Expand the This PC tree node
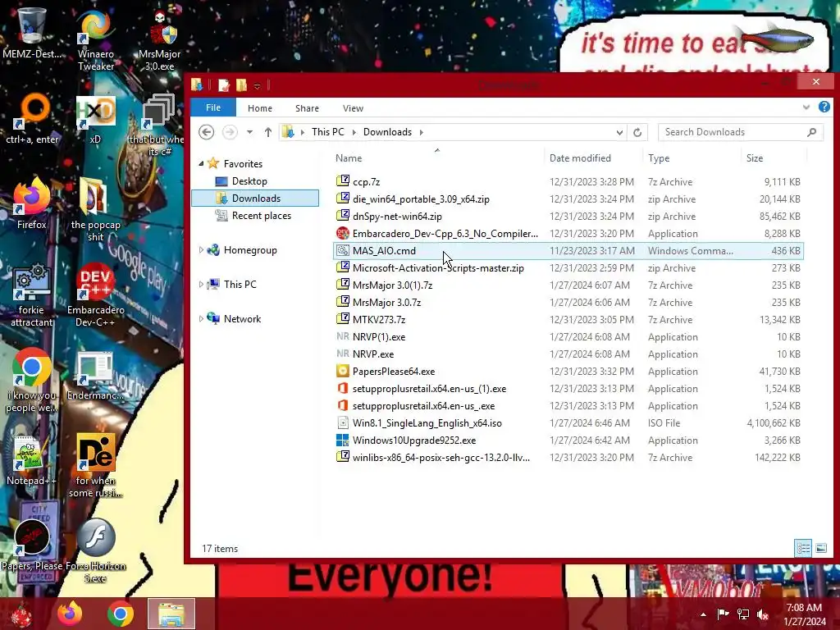Viewport: 840px width, 630px height. pyautogui.click(x=201, y=285)
